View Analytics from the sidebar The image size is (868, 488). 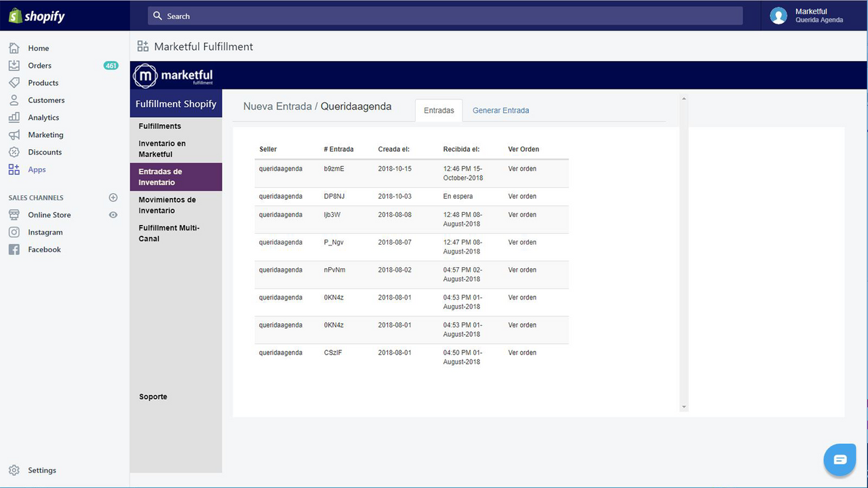click(43, 117)
